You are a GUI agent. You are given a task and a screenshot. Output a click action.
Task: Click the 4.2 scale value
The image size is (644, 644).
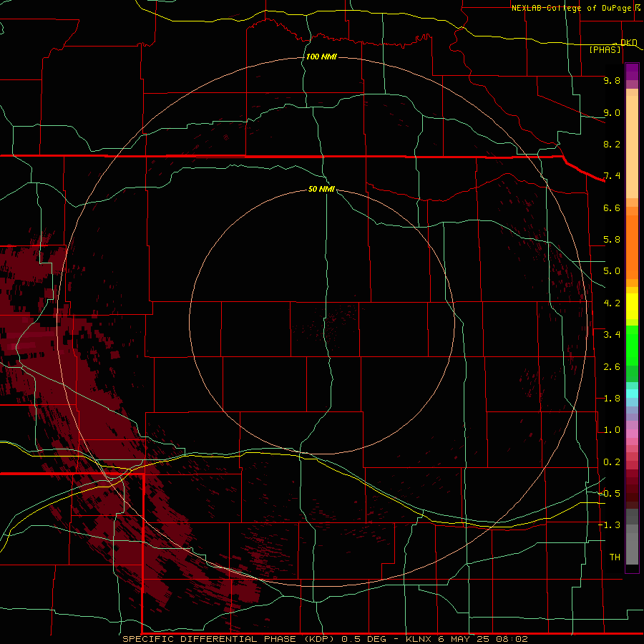[612, 303]
